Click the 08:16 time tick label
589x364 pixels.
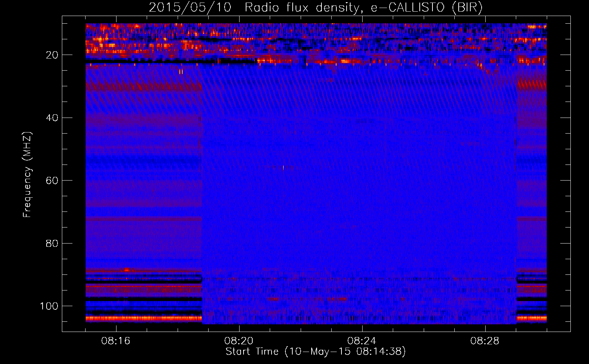coord(116,341)
